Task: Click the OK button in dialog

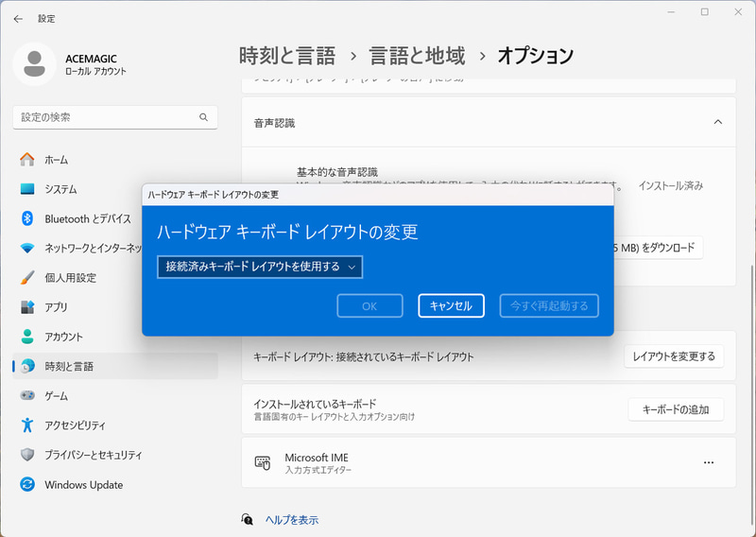Action: pos(369,306)
